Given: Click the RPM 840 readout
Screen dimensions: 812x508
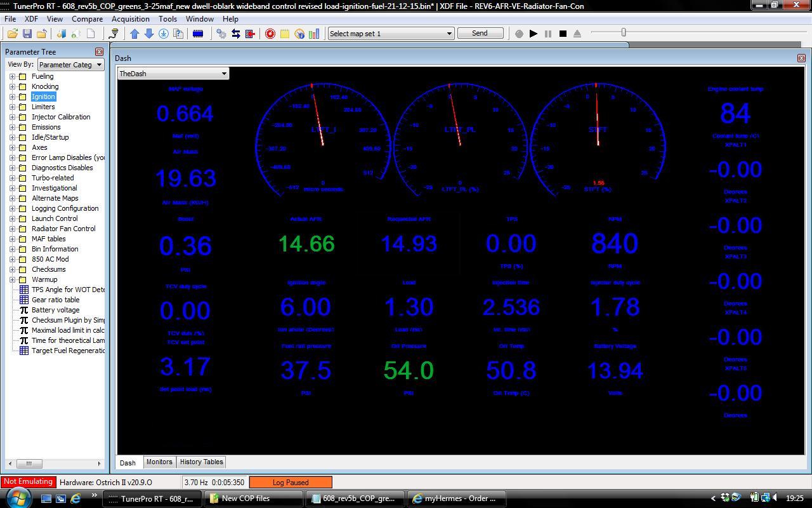Looking at the screenshot, I should pos(614,244).
